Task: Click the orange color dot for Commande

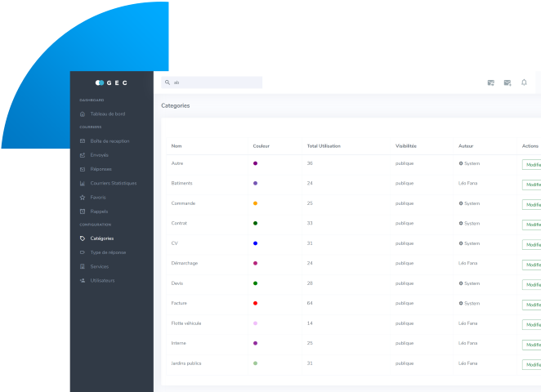Action: click(x=256, y=203)
